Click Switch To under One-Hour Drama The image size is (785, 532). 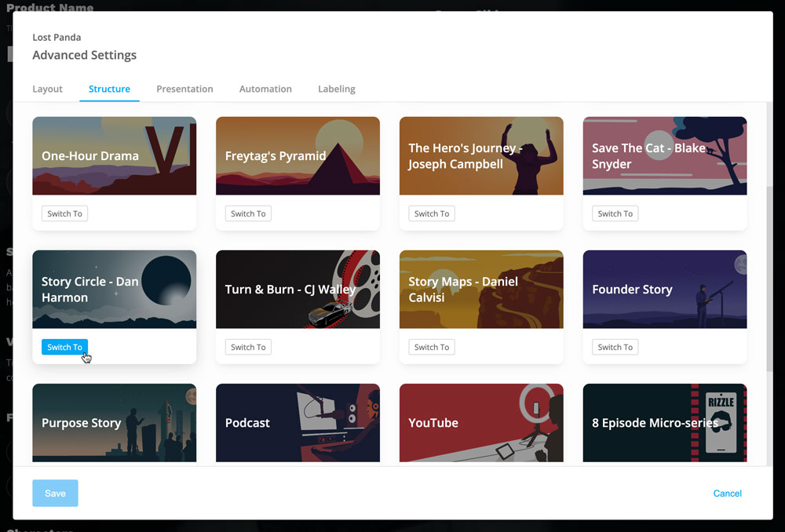coord(64,213)
